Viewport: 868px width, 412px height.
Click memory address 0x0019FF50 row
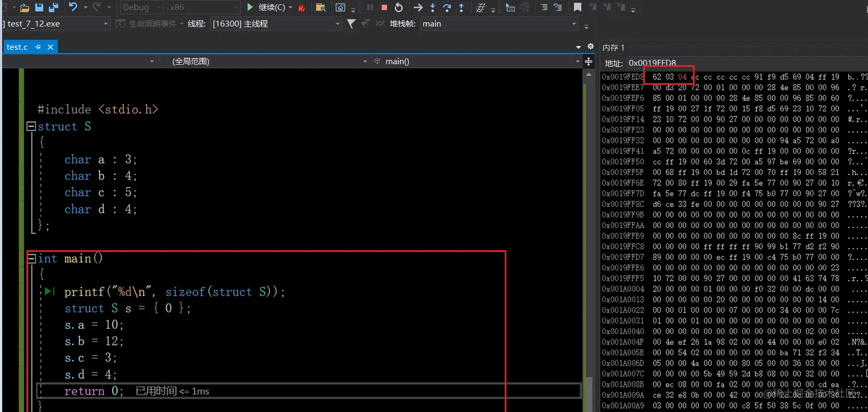click(735, 161)
